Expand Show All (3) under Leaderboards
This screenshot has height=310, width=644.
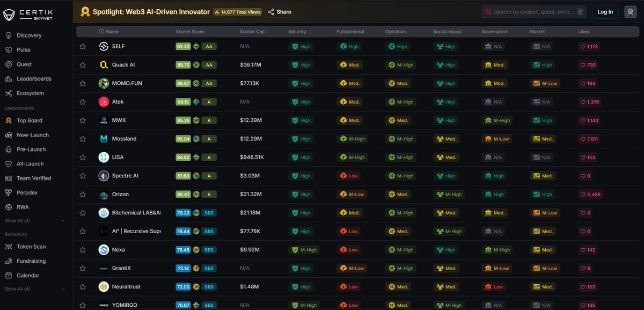point(35,221)
